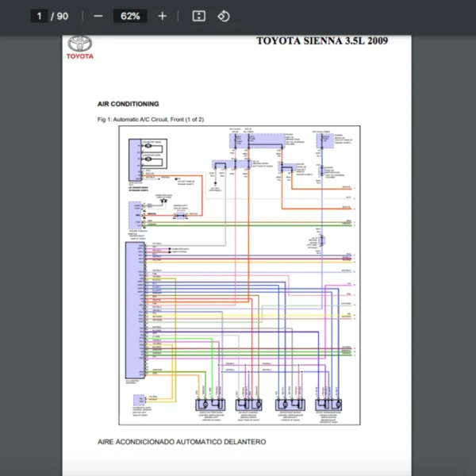Click the red TOYOTA wordmark under the logo
This screenshot has width=476, height=476.
click(x=79, y=57)
